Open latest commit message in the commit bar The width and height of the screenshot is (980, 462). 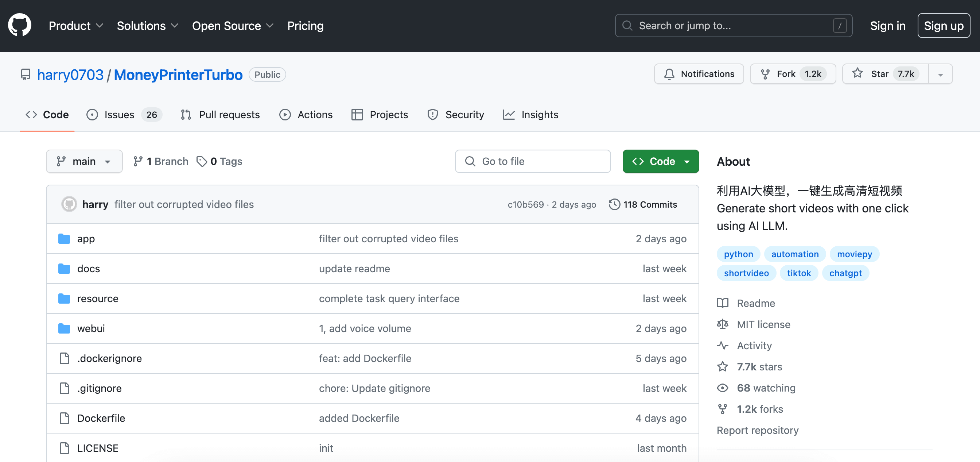(184, 204)
